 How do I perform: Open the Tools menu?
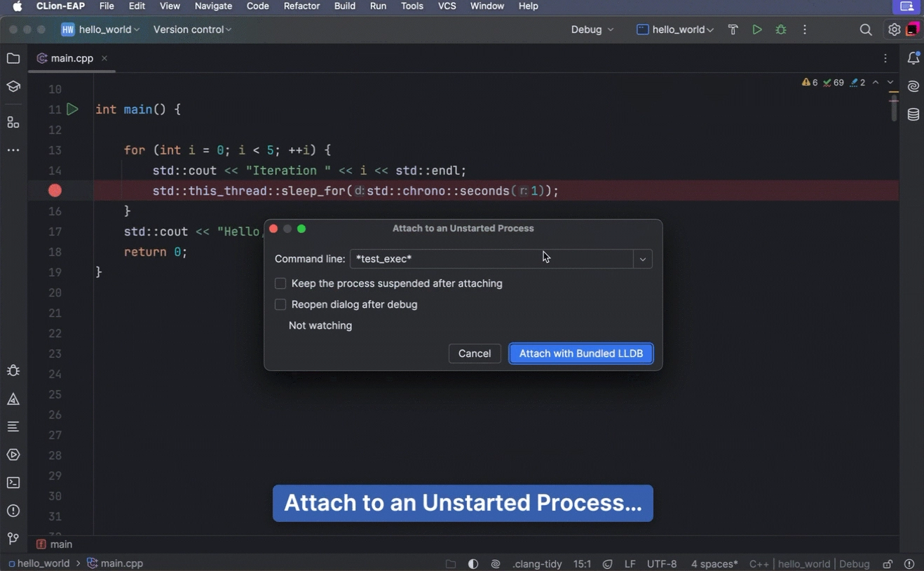tap(412, 6)
